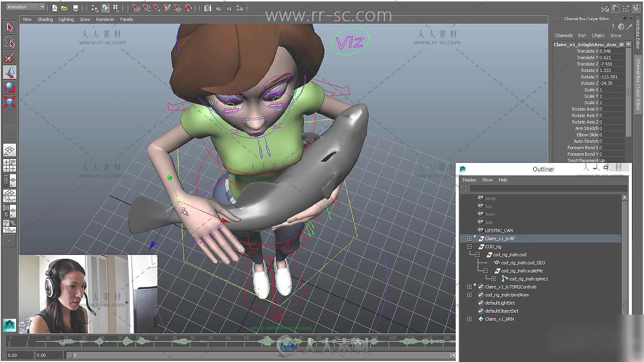Switch to hypershade/persp layout
This screenshot has height=362, width=644.
click(10, 210)
